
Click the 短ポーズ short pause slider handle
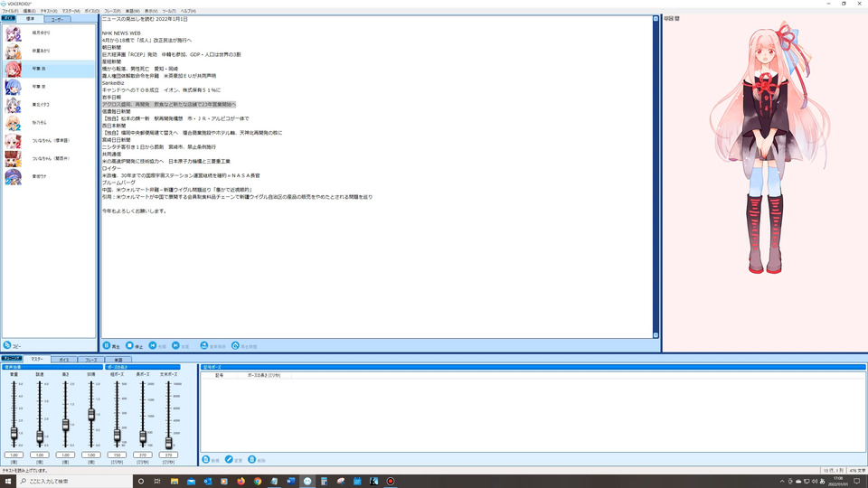[x=117, y=436]
